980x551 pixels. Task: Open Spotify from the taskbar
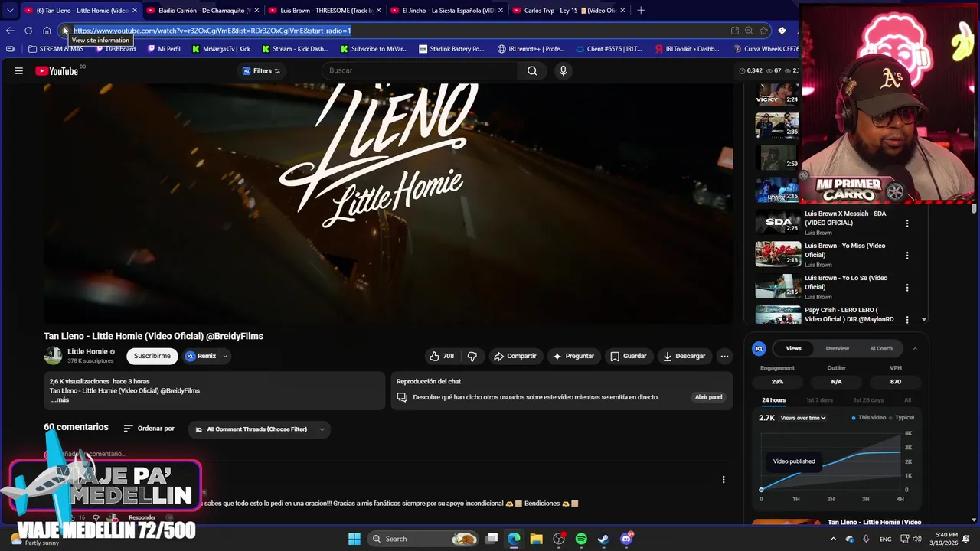581,539
